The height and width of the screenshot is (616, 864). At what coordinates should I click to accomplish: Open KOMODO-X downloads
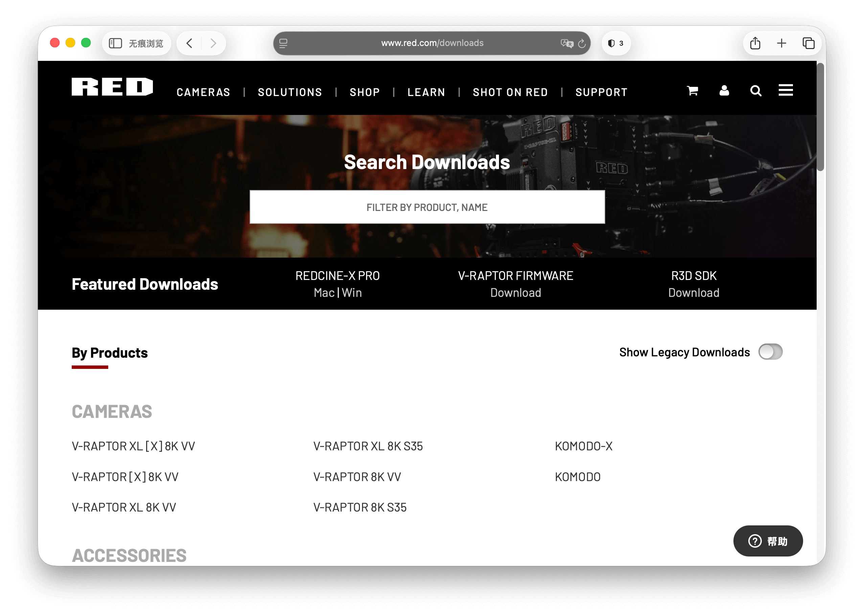[584, 446]
